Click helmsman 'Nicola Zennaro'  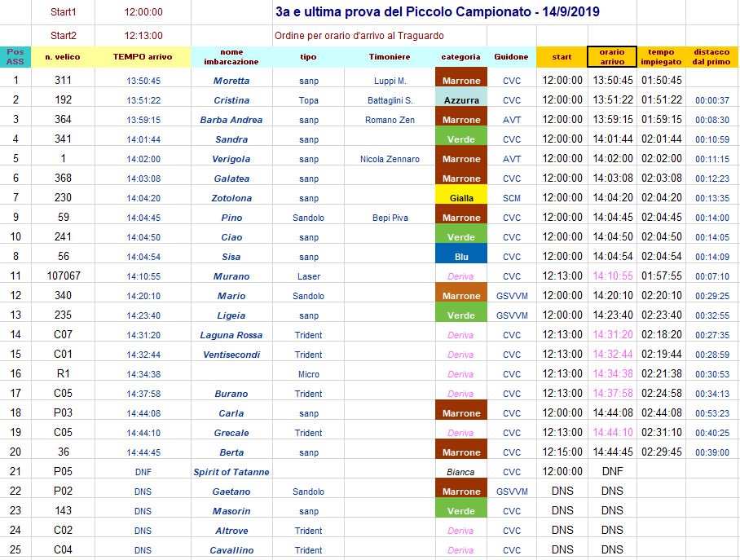(390, 159)
